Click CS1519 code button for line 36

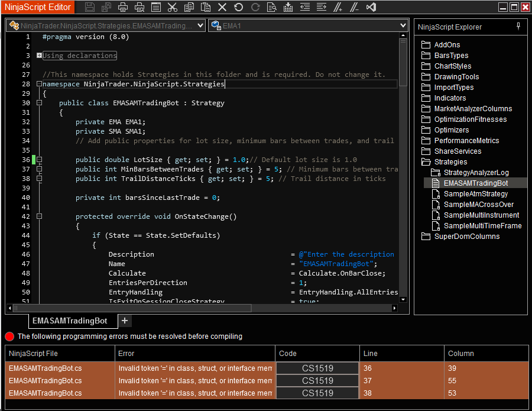318,368
